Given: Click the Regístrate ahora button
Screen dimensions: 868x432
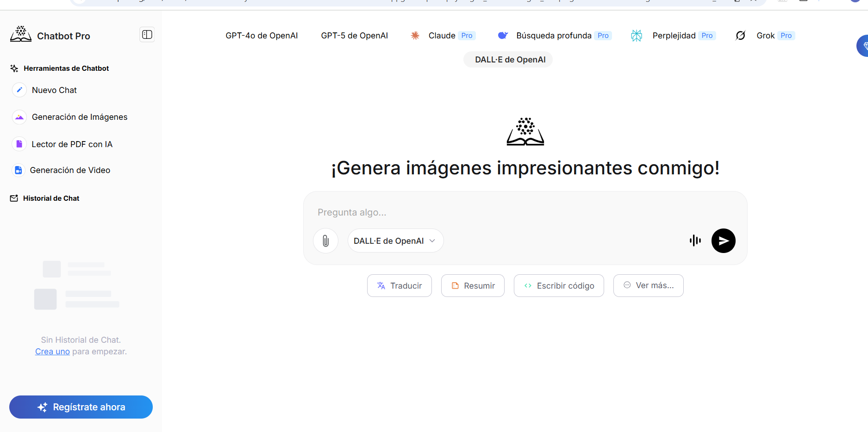Looking at the screenshot, I should coord(81,407).
